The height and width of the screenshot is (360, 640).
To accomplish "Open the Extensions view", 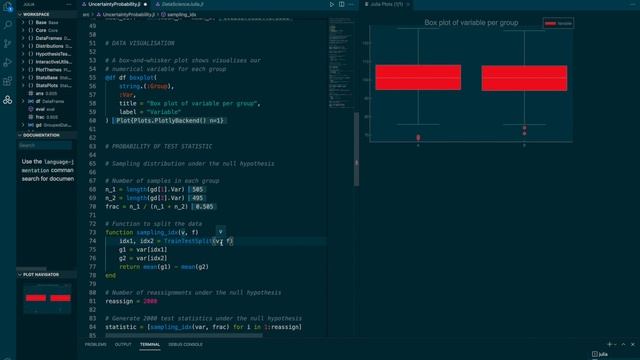I will tap(7, 81).
